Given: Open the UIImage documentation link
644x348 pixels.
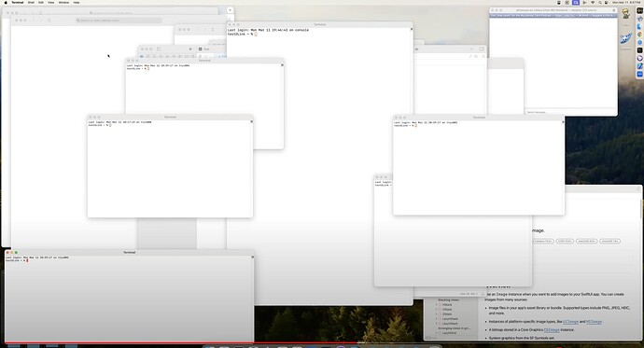Looking at the screenshot, I should [x=570, y=322].
